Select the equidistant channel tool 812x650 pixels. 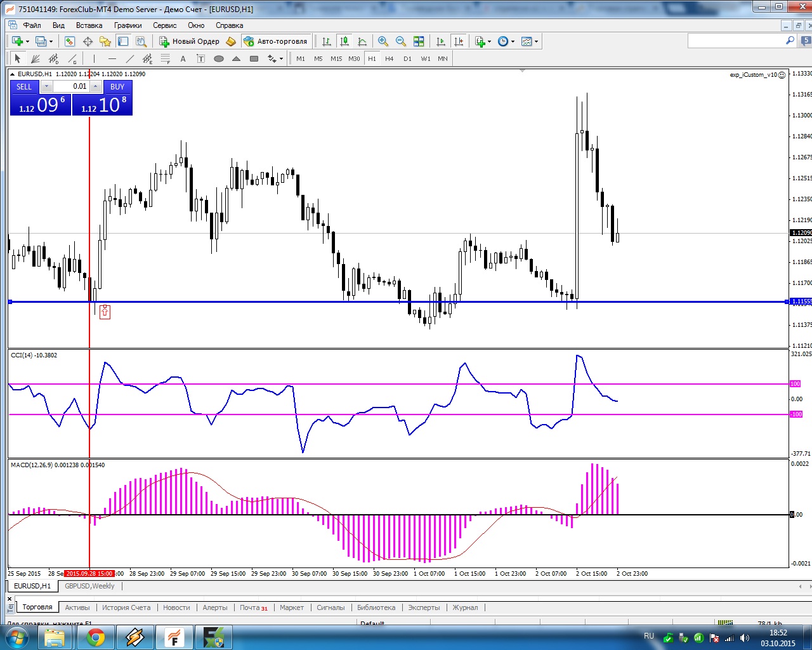(x=148, y=58)
